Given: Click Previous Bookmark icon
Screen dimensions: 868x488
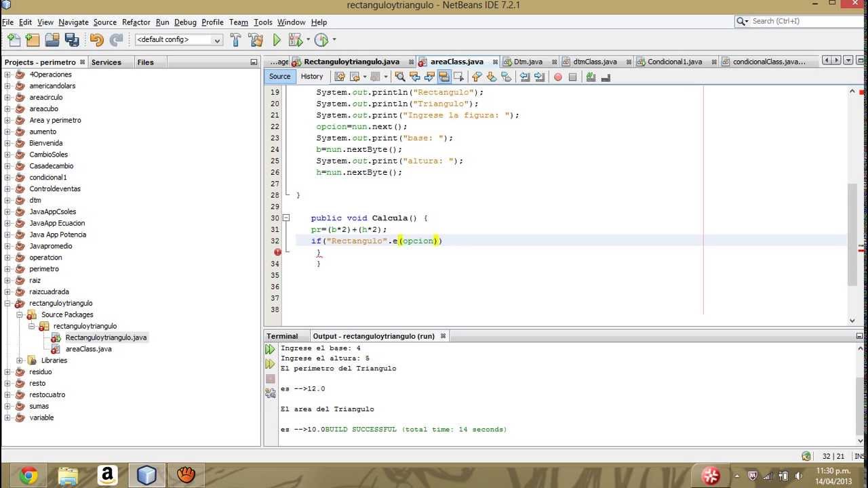Looking at the screenshot, I should (x=477, y=77).
